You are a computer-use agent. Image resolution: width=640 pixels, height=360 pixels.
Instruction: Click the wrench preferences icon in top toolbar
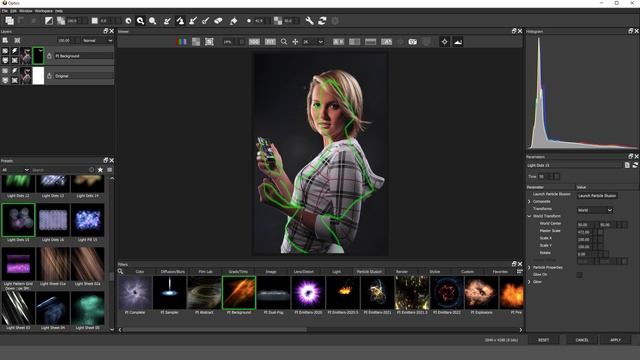tap(309, 20)
